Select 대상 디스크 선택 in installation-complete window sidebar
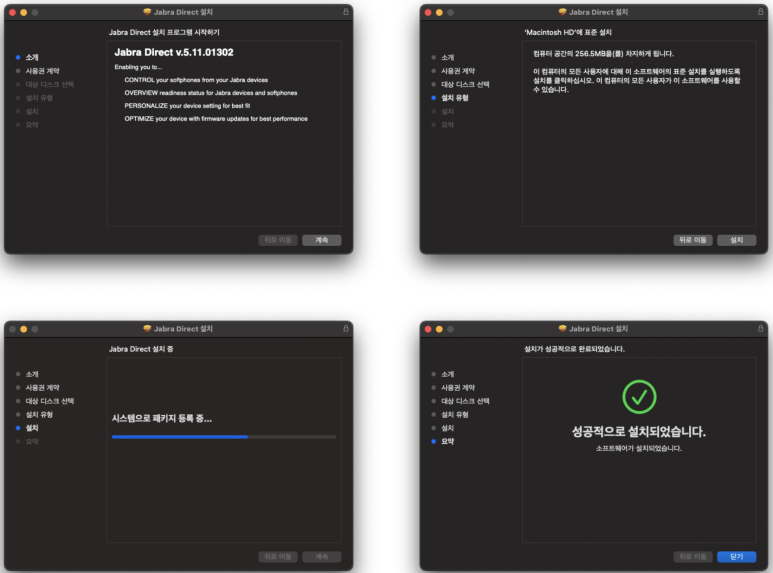This screenshot has width=773, height=573. (x=465, y=401)
